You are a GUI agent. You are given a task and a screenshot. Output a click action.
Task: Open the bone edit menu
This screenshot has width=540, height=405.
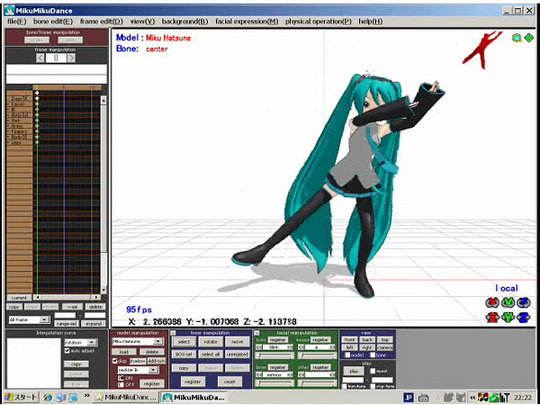coord(53,21)
